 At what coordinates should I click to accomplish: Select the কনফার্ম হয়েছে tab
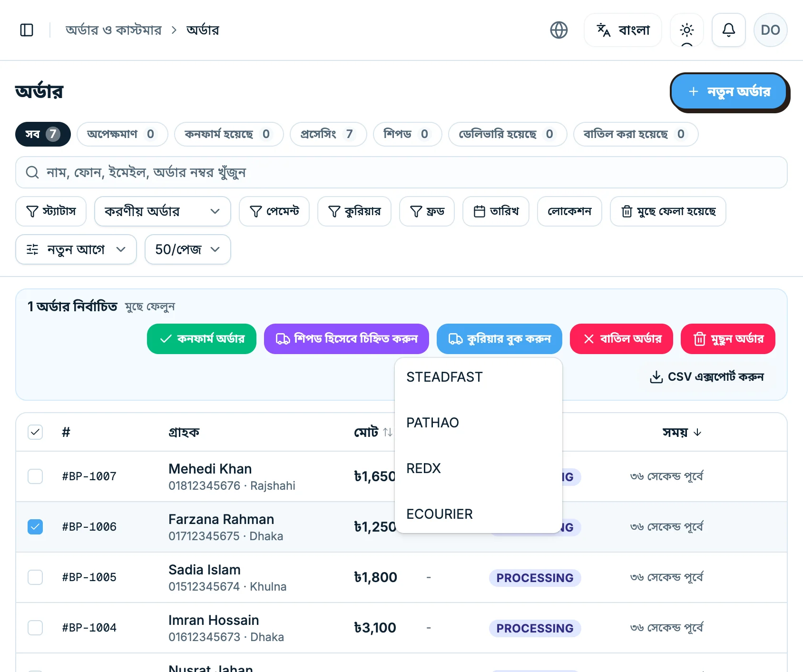[x=229, y=134]
